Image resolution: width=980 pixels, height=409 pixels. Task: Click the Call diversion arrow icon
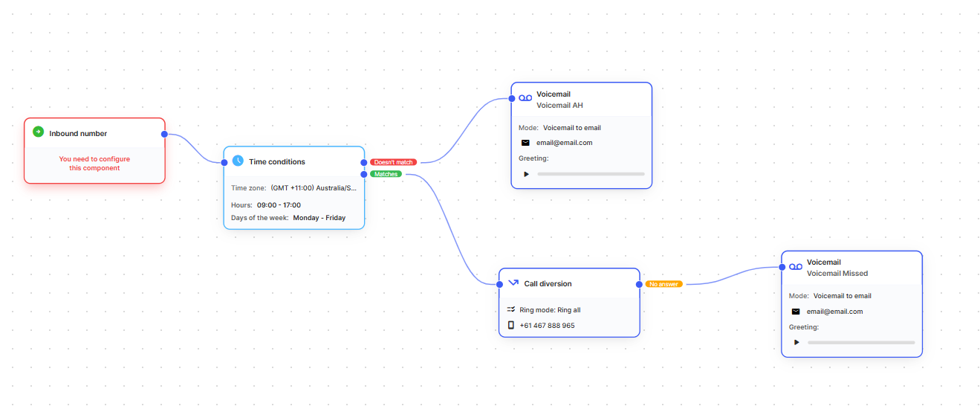coord(513,283)
